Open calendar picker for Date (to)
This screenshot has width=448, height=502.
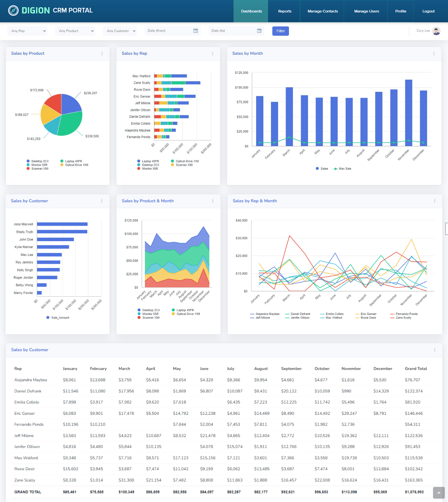[259, 31]
